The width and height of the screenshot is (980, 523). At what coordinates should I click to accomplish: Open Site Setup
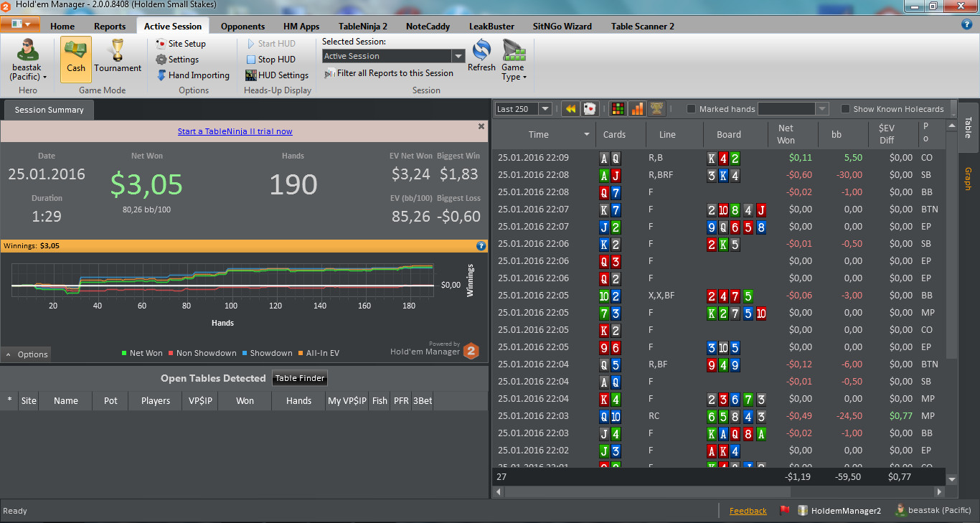(x=181, y=44)
